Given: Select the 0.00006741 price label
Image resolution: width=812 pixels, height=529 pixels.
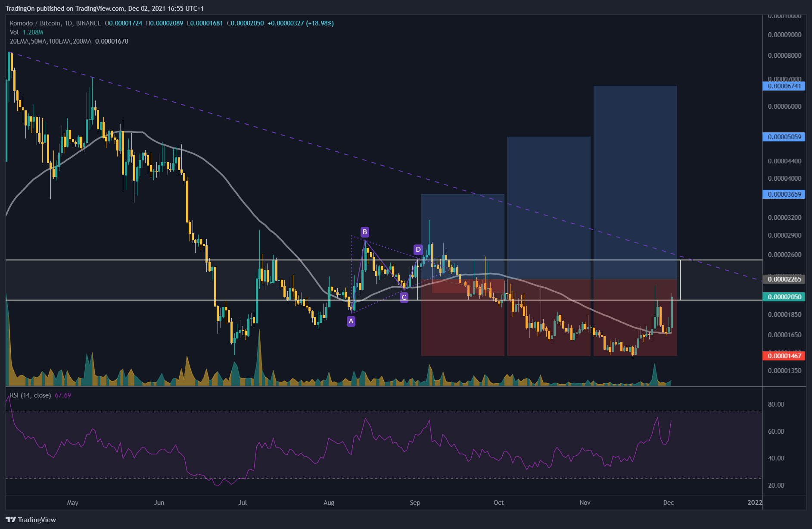Looking at the screenshot, I should (x=784, y=86).
